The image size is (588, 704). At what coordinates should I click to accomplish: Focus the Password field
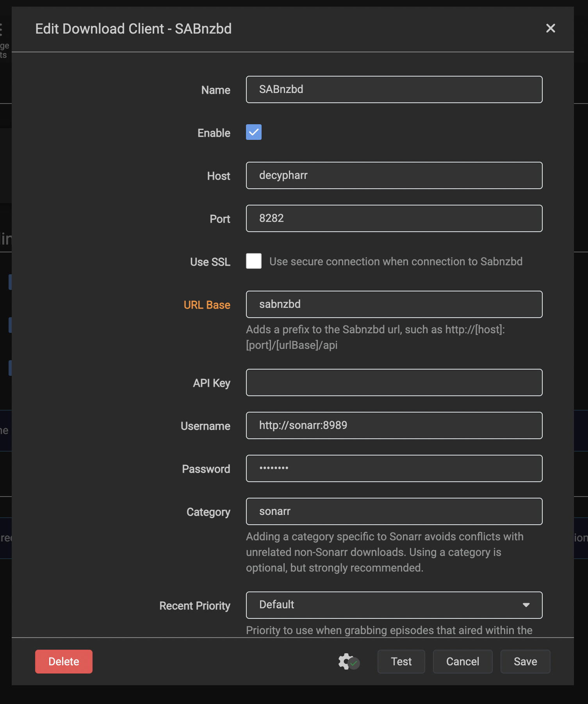tap(394, 468)
